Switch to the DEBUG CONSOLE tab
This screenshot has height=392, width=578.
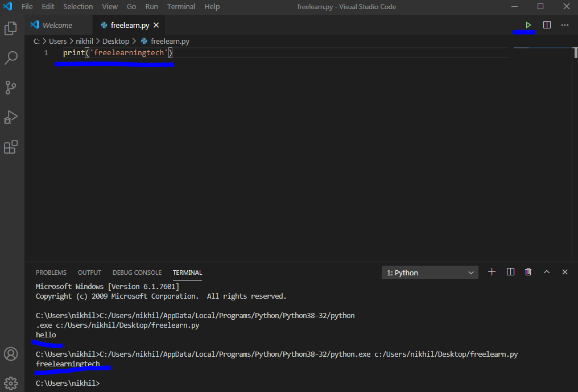point(137,273)
